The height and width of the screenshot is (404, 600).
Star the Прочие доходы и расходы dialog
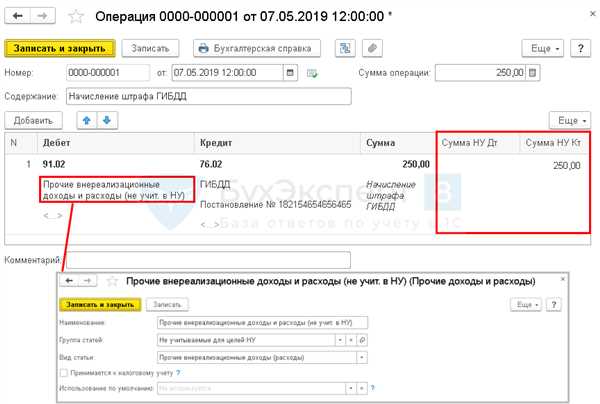coord(112,282)
